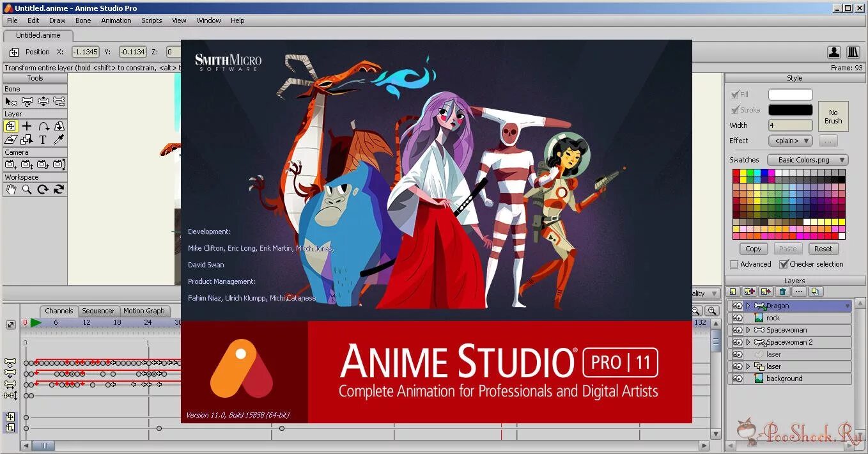The height and width of the screenshot is (454, 868).
Task: Click the expand timeline arrow icon
Action: (11, 325)
